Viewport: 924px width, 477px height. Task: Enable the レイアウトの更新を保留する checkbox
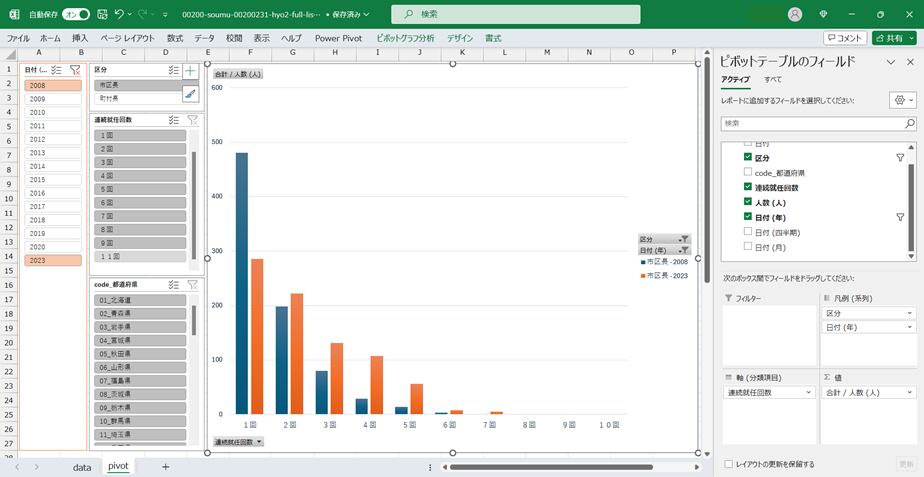click(728, 464)
